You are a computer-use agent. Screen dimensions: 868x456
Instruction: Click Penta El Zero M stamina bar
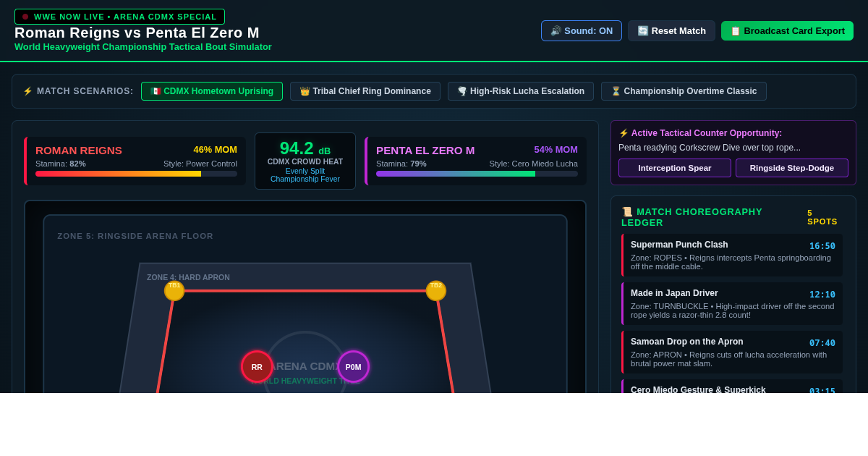tap(477, 174)
